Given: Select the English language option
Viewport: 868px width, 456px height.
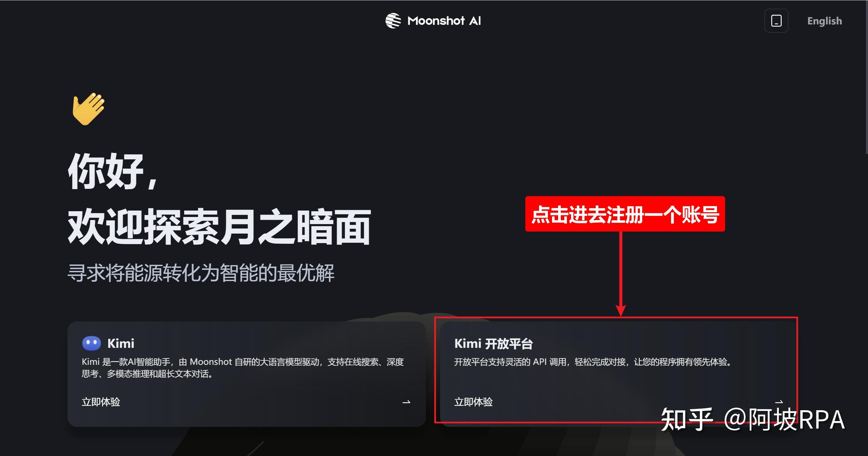Looking at the screenshot, I should (825, 21).
